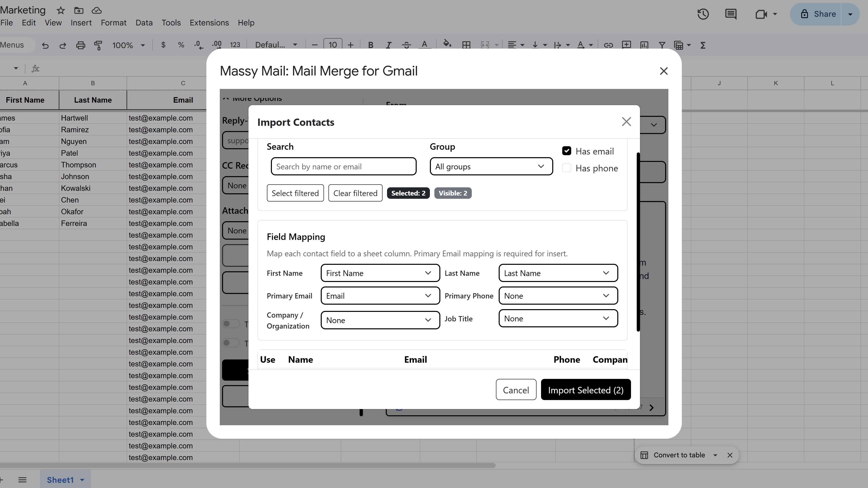Expand the Job Title mapping dropdown
The height and width of the screenshot is (488, 868).
[557, 318]
